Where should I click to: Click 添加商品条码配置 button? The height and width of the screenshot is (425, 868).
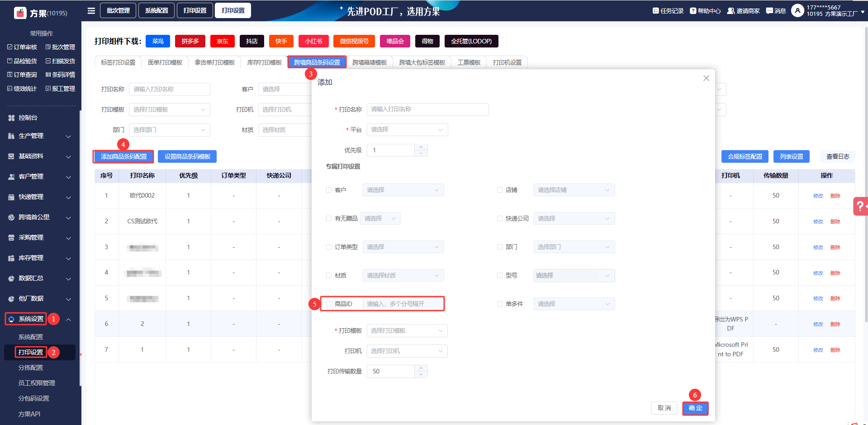123,156
